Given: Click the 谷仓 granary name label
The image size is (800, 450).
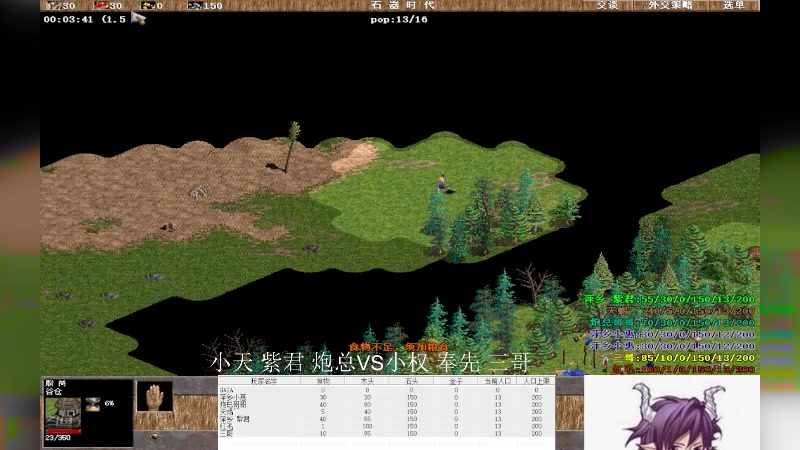Looking at the screenshot, I should 53,391.
